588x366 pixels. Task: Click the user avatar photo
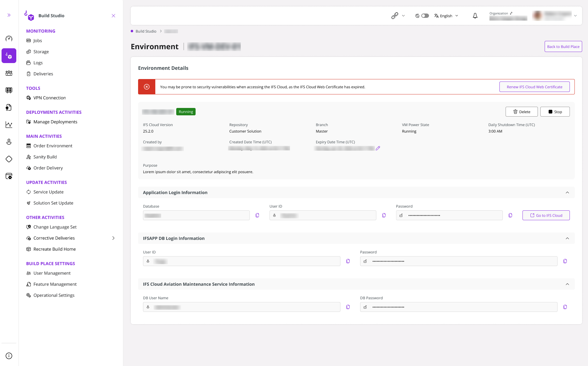coord(538,16)
